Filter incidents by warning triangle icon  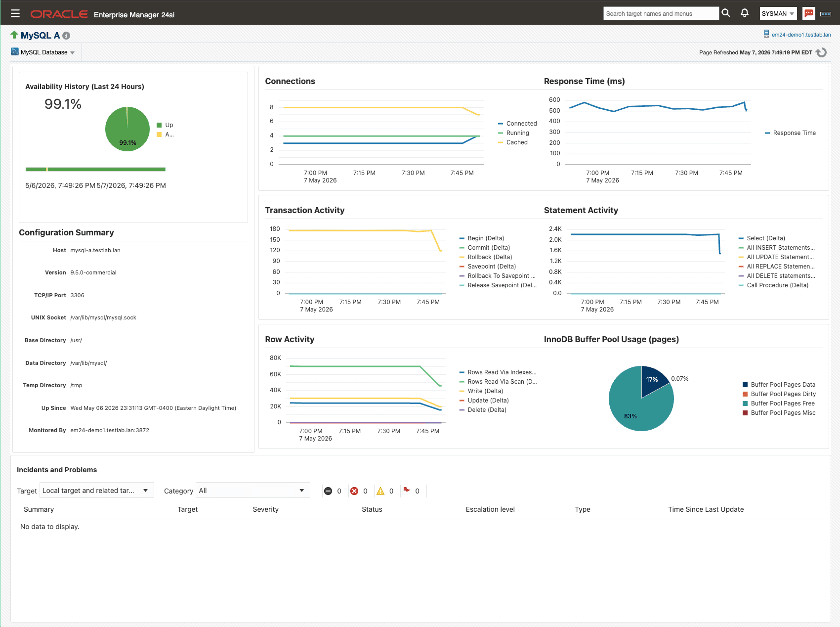click(x=380, y=491)
